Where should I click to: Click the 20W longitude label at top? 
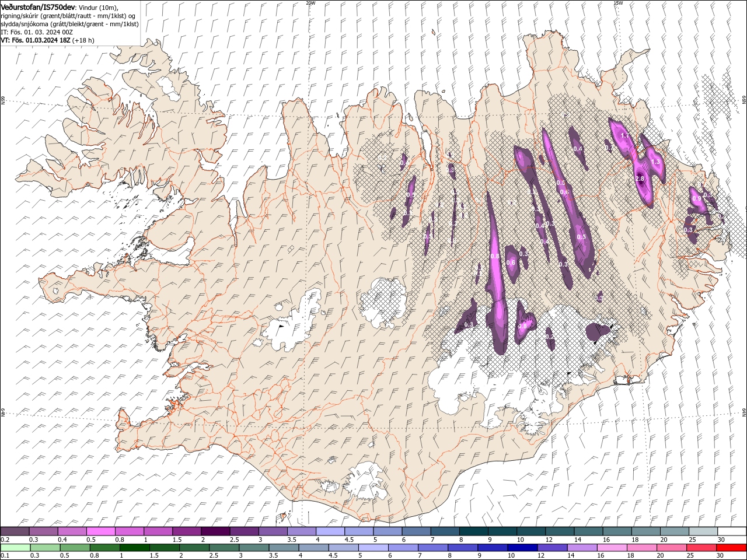click(310, 3)
